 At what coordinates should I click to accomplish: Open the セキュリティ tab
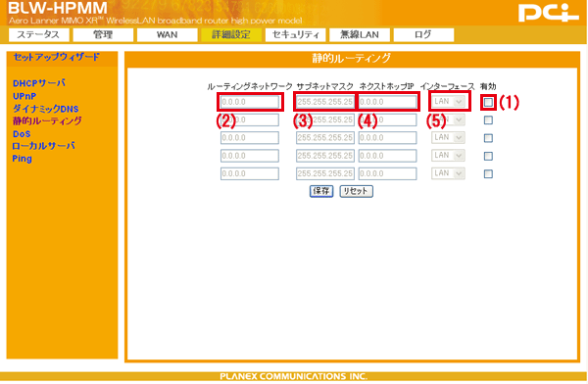pos(296,34)
